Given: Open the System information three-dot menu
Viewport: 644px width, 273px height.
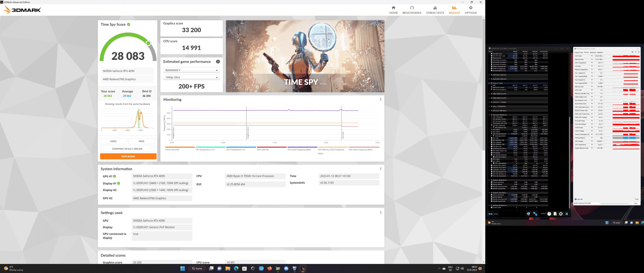Looking at the screenshot, I should 381,169.
